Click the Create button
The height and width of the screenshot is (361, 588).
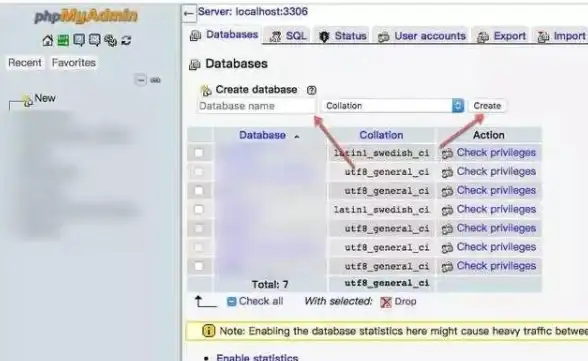pos(487,106)
